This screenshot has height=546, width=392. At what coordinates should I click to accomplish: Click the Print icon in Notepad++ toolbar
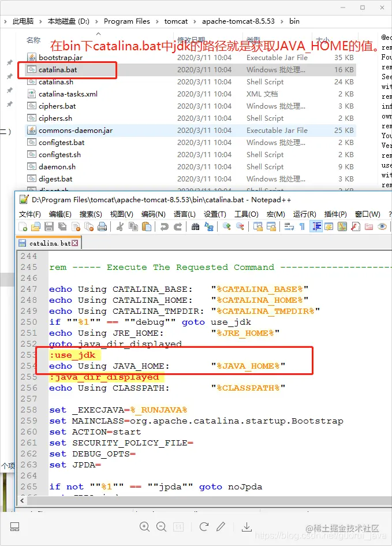click(x=102, y=226)
